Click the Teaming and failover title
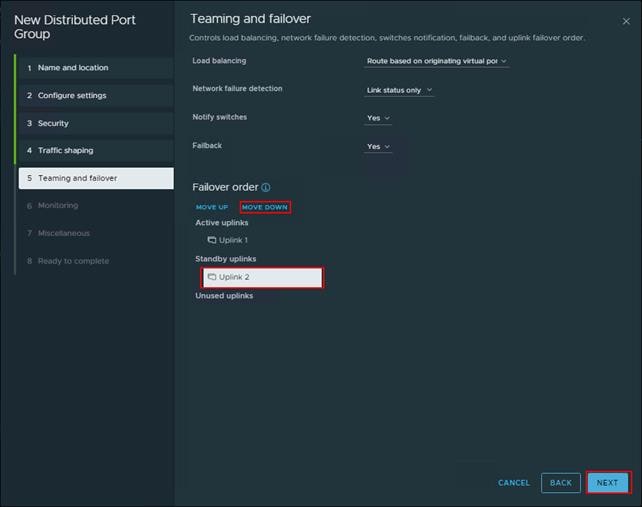 click(x=251, y=19)
